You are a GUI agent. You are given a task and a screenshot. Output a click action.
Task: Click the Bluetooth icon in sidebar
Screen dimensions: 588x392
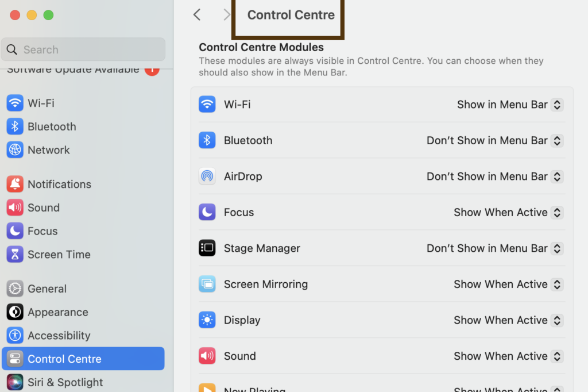(15, 126)
